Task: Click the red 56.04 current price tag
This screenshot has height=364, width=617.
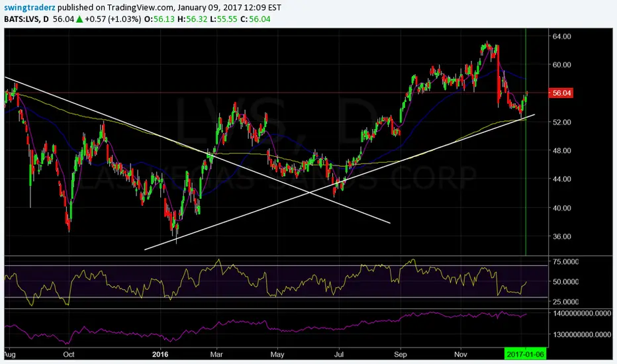Action: coord(562,93)
